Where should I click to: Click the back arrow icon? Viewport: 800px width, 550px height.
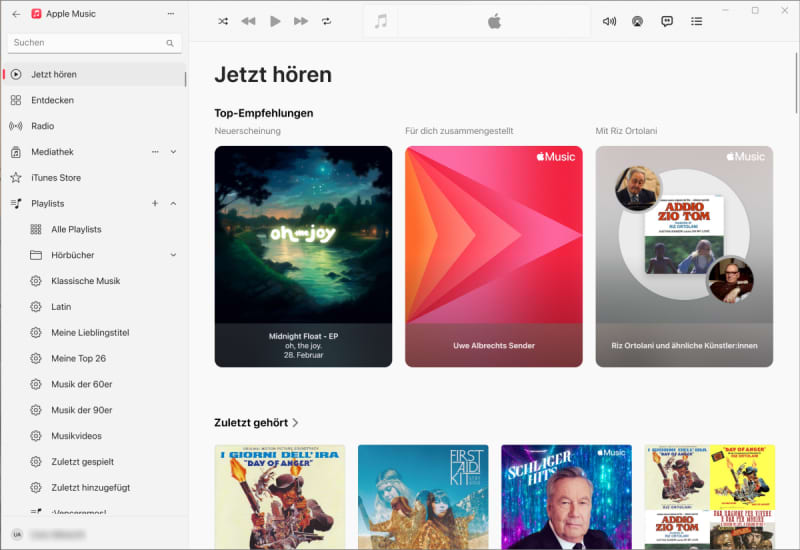point(16,14)
